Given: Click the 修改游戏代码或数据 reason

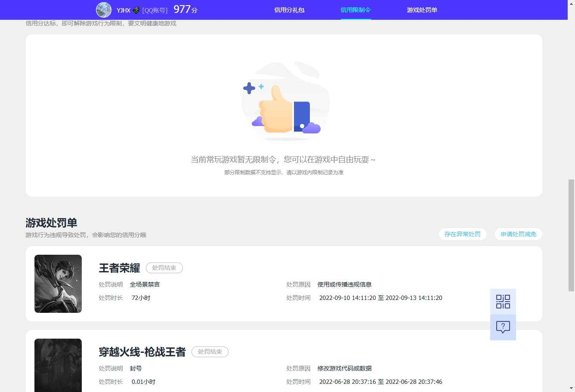Looking at the screenshot, I should tap(344, 368).
